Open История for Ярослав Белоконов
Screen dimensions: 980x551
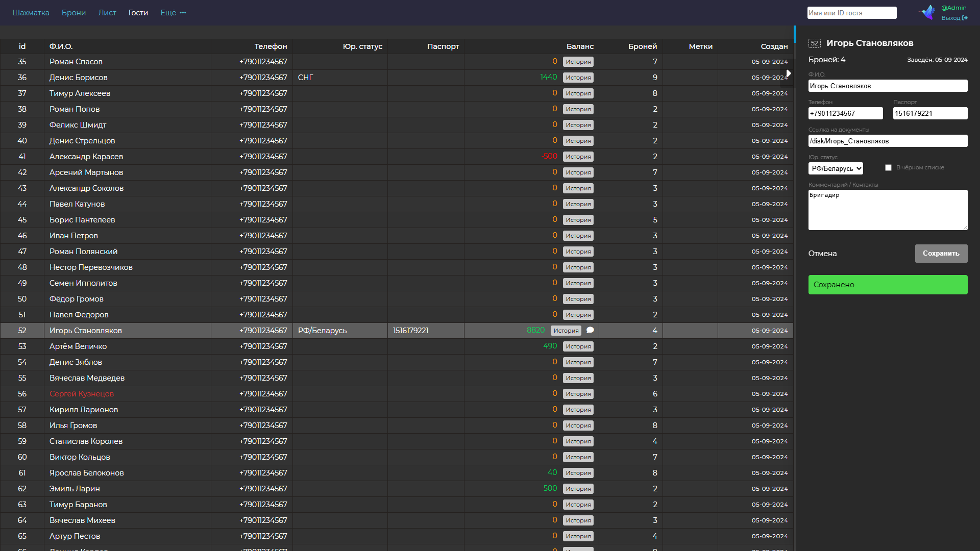[578, 473]
